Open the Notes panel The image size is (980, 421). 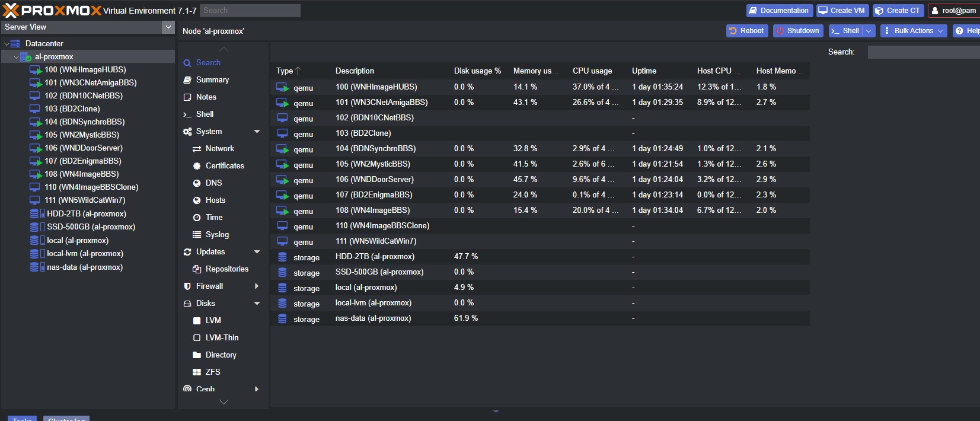click(206, 97)
